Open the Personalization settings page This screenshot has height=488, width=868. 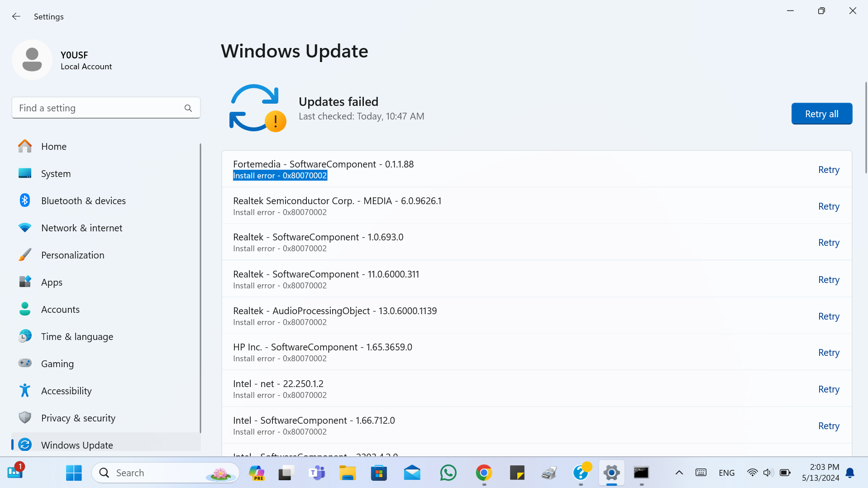pos(72,255)
